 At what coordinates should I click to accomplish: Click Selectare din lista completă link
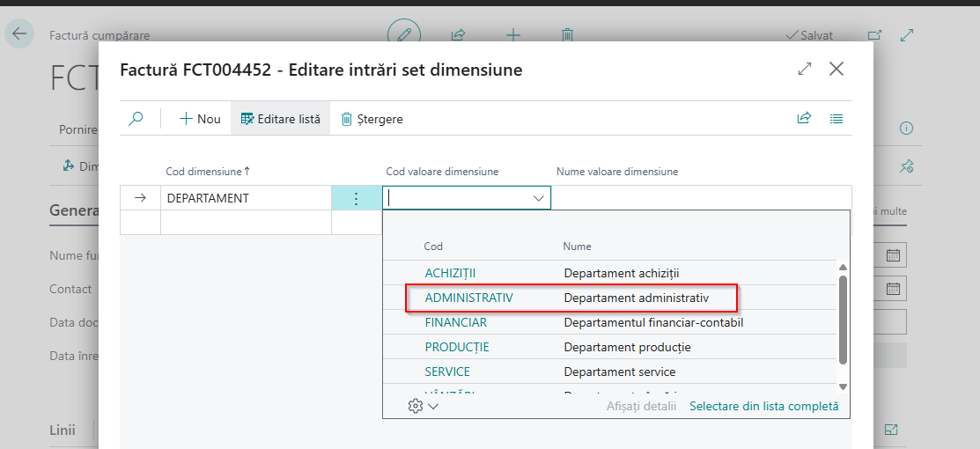(763, 406)
